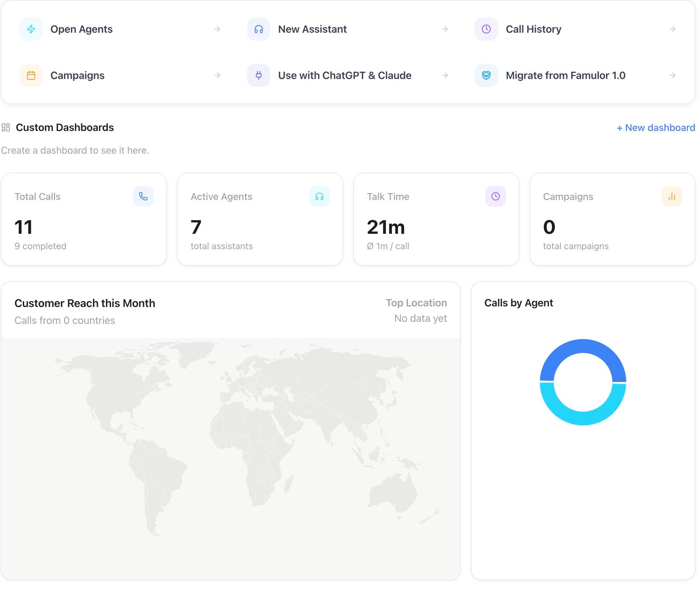Click the arrow on the Call History row

click(x=672, y=29)
